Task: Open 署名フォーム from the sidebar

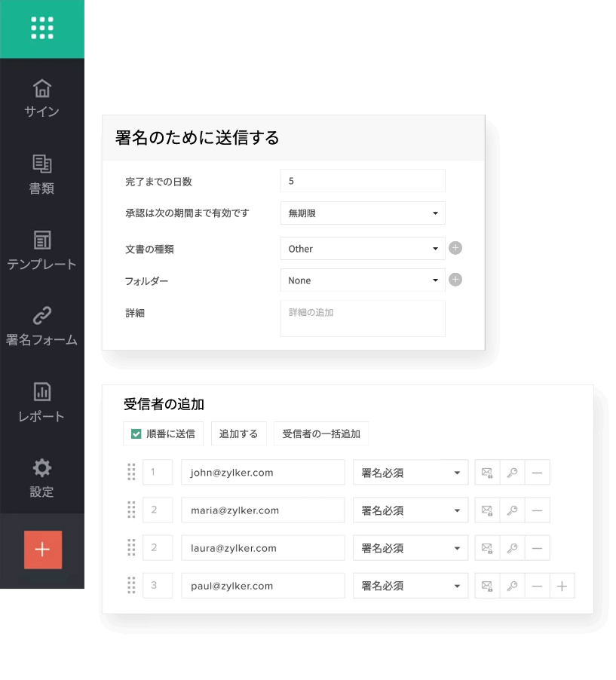Action: pos(41,326)
